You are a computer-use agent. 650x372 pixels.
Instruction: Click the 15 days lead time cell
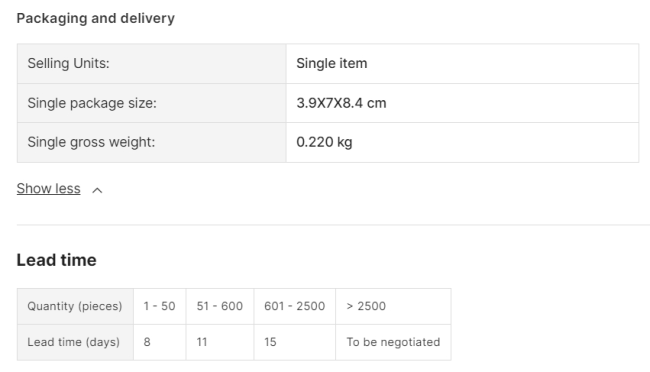click(295, 342)
